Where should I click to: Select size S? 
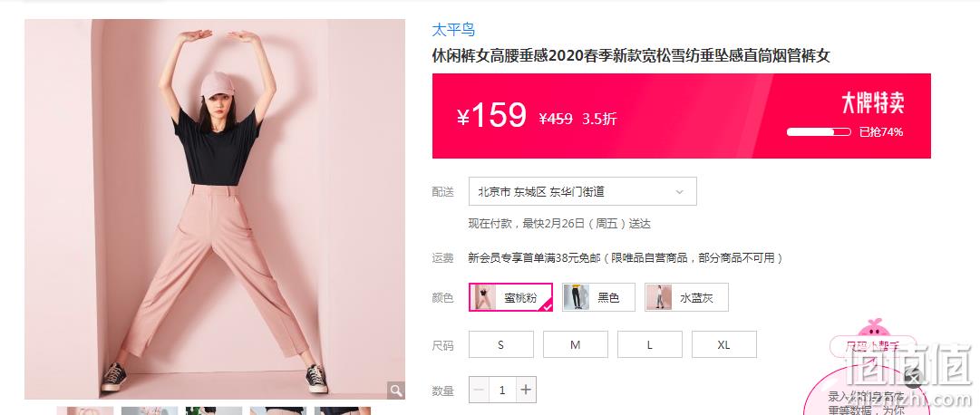pos(501,344)
